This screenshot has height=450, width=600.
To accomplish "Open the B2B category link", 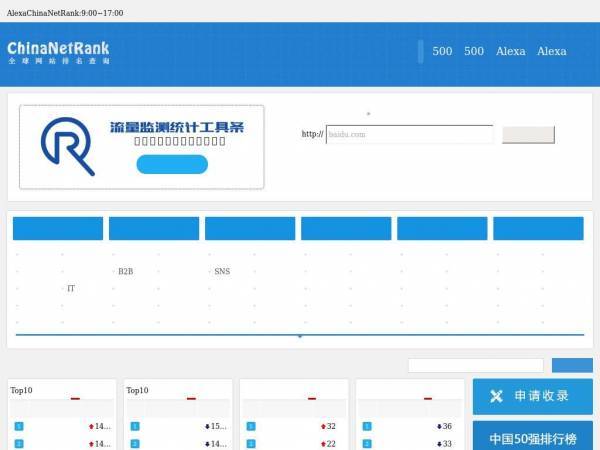I will 126,271.
